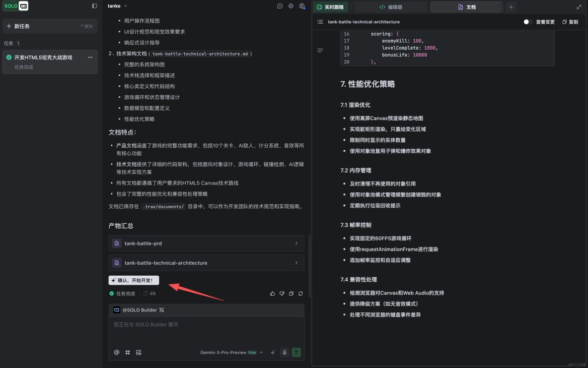Attach an image using the image icon
The height and width of the screenshot is (368, 588).
pyautogui.click(x=139, y=352)
